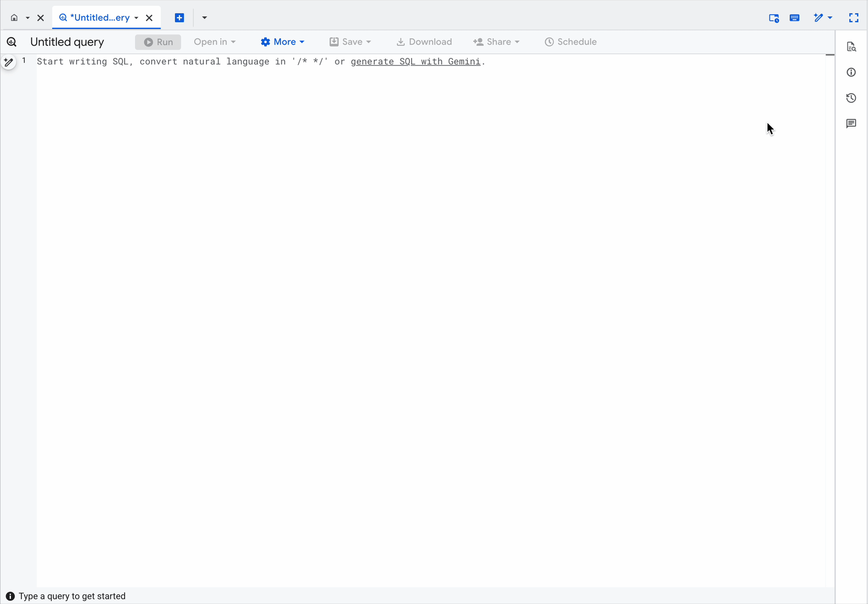Click the cloud shell window icon at top right

pyautogui.click(x=774, y=18)
